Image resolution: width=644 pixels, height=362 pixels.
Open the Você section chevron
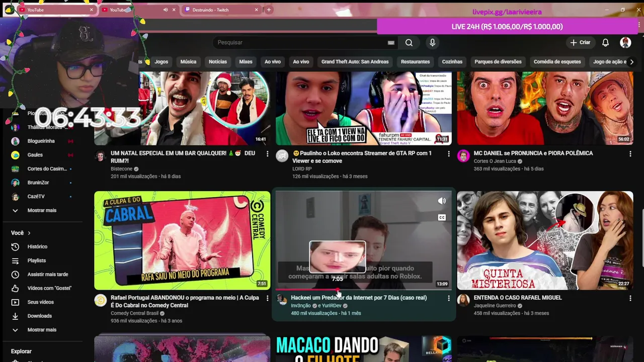[29, 233]
